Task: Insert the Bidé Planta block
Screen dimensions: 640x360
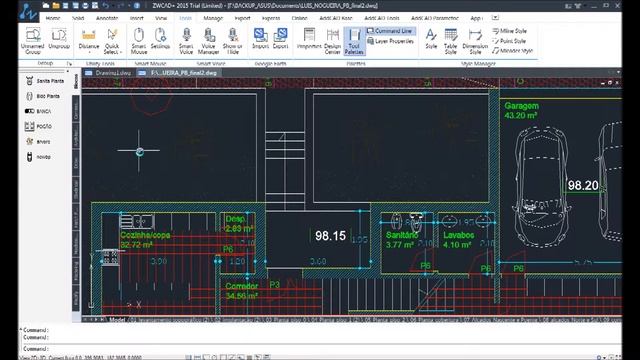Action: click(x=43, y=96)
